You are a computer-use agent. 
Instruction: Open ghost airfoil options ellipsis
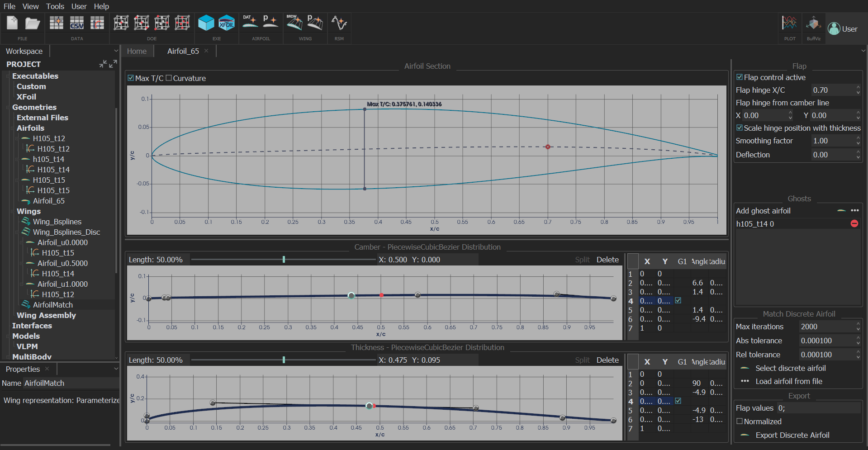pos(854,210)
